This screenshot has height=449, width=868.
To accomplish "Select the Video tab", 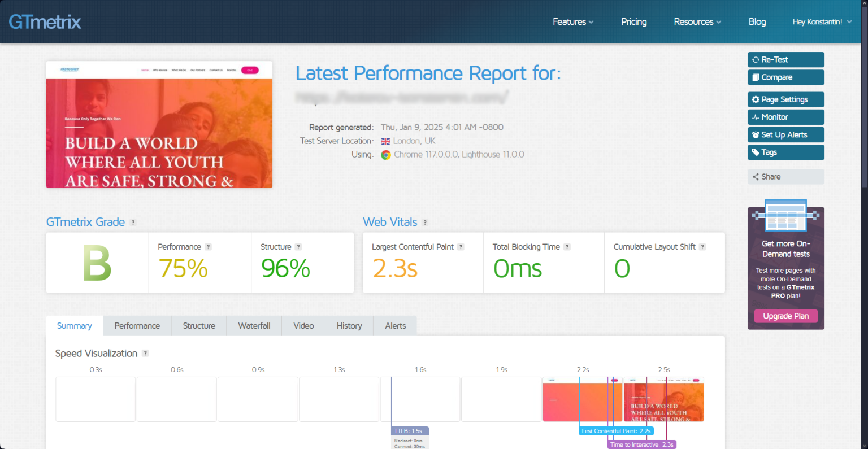I will pos(303,325).
